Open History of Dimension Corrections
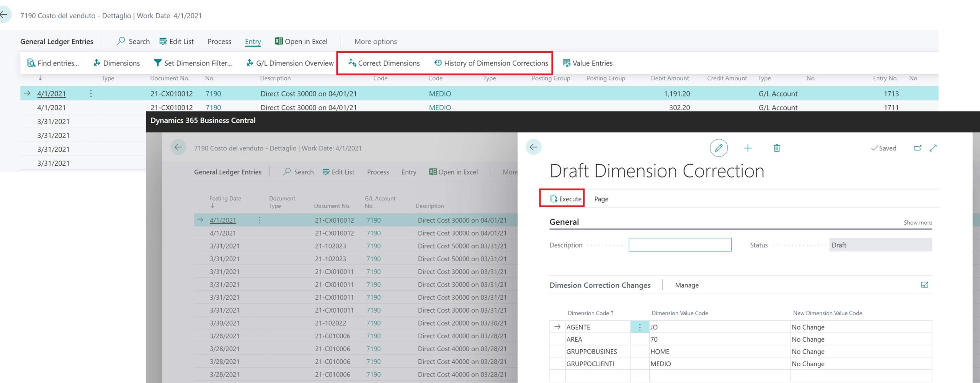Viewport: 980px width, 383px height. [491, 63]
